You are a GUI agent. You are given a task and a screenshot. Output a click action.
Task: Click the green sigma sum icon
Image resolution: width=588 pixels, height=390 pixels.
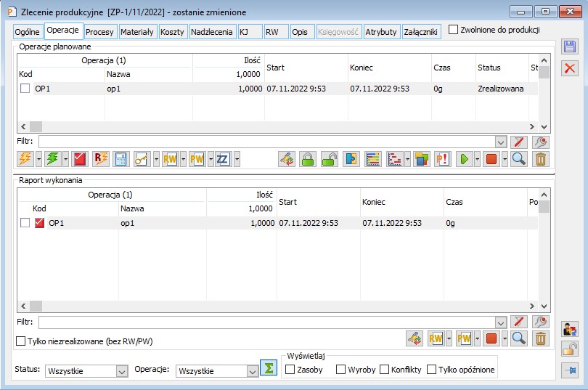(x=269, y=368)
